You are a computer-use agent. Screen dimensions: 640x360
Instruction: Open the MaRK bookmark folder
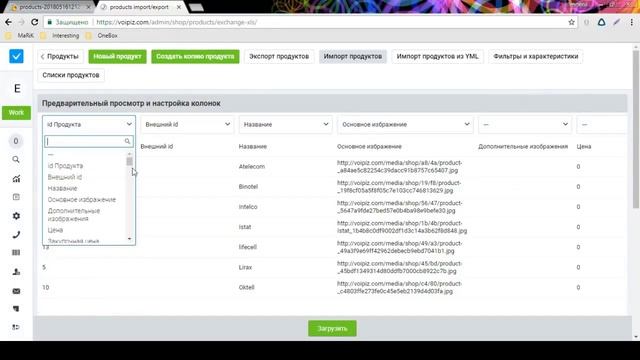20,36
